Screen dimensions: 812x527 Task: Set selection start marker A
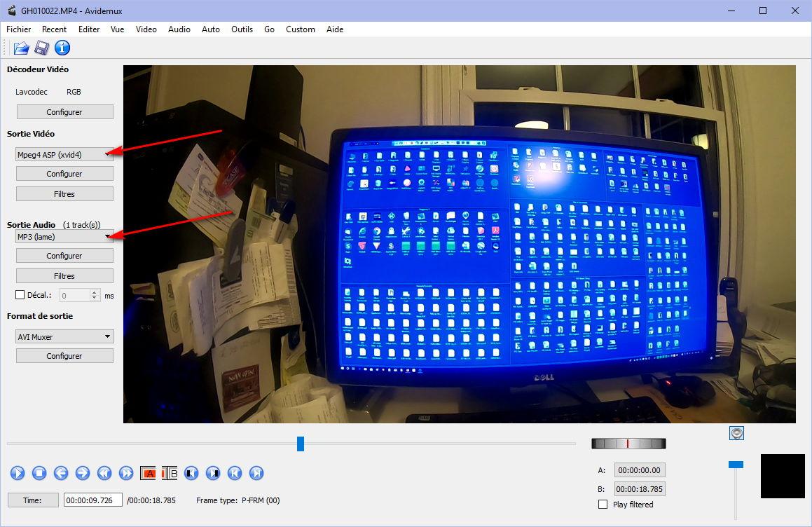pyautogui.click(x=148, y=473)
